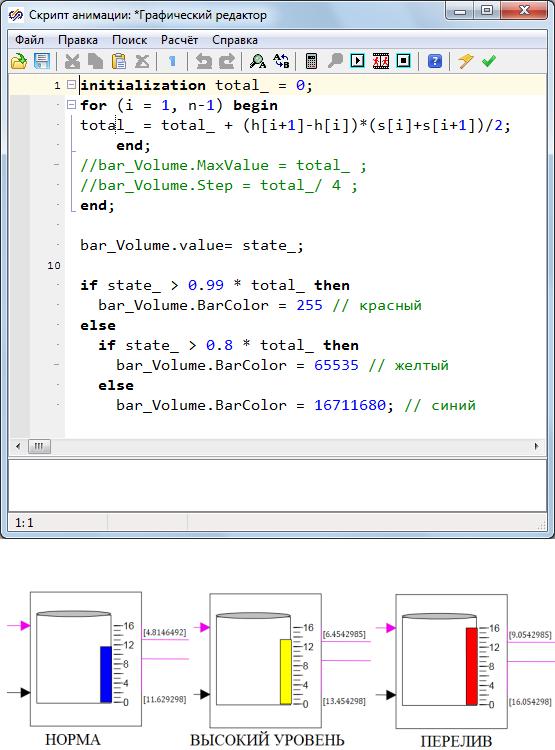Collapse the initialization code block on line 1
This screenshot has height=750, width=555.
[71, 85]
